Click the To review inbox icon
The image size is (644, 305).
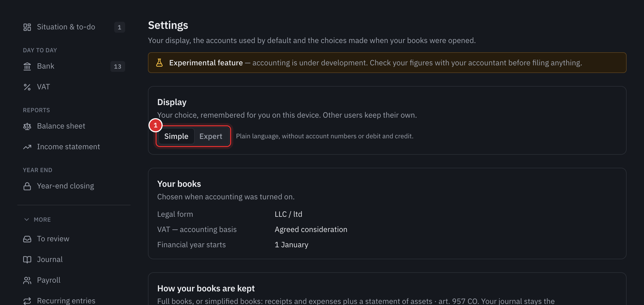point(27,239)
